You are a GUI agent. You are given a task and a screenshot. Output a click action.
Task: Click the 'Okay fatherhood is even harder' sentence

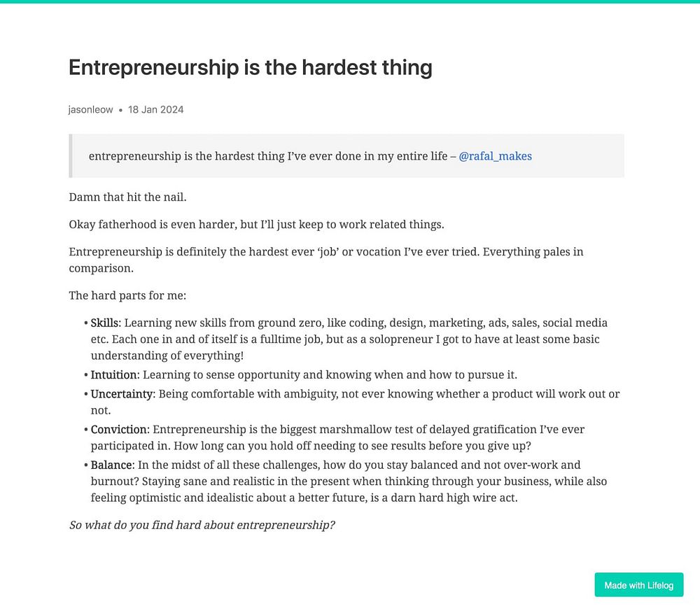coord(256,224)
